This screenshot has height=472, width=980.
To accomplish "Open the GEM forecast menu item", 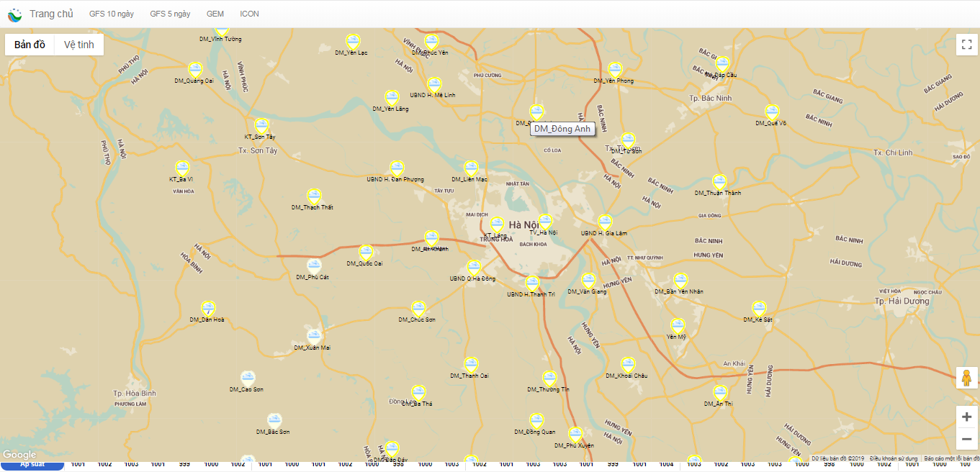I will 215,14.
